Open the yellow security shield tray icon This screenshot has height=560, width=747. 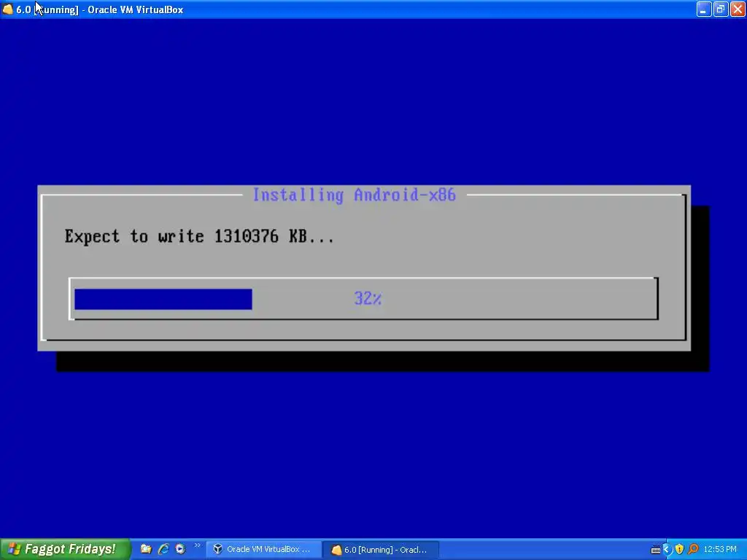679,550
